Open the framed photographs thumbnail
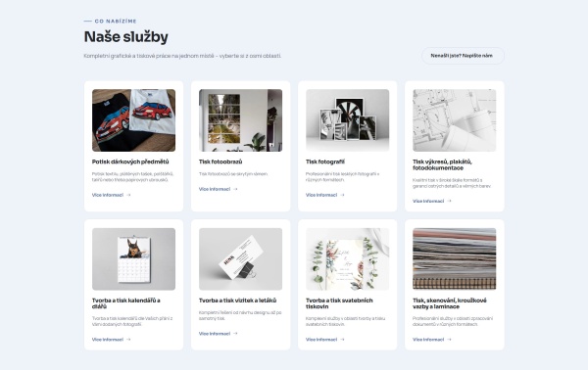Screen dimensions: 588x370 click(x=347, y=120)
